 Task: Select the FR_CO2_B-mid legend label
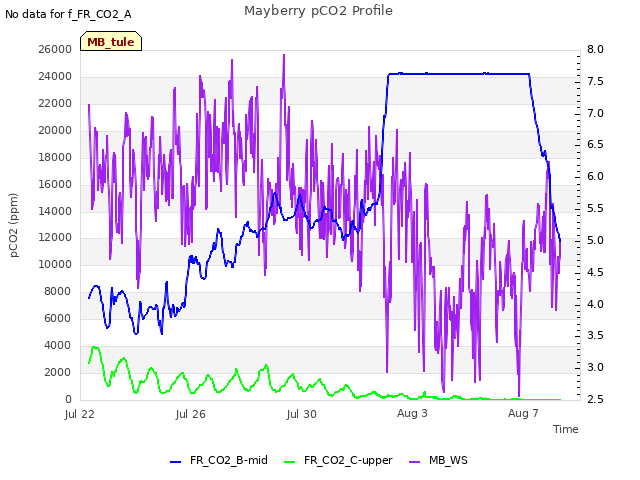[229, 460]
